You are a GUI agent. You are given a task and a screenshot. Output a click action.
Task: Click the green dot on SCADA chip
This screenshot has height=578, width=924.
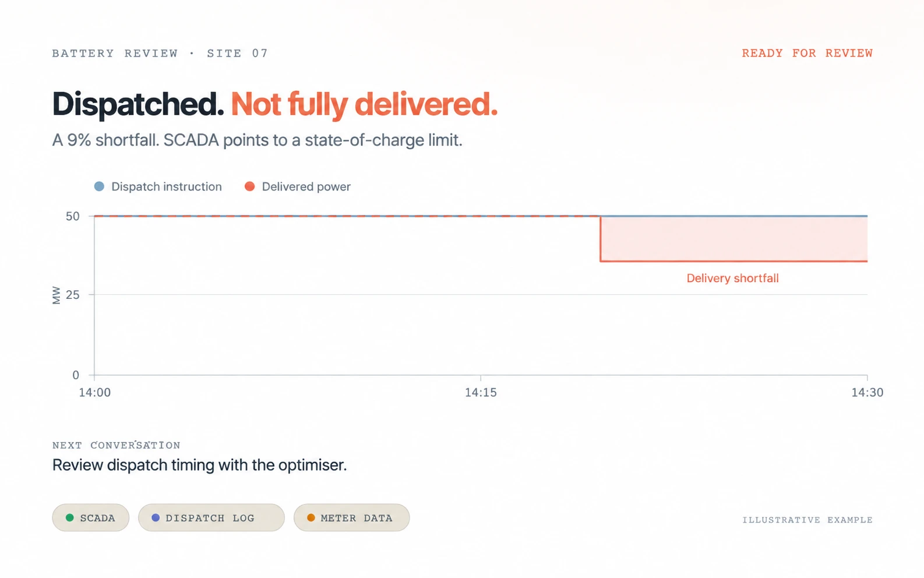pyautogui.click(x=70, y=517)
